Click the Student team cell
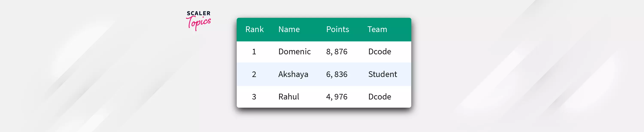The width and height of the screenshot is (644, 132). [x=382, y=74]
